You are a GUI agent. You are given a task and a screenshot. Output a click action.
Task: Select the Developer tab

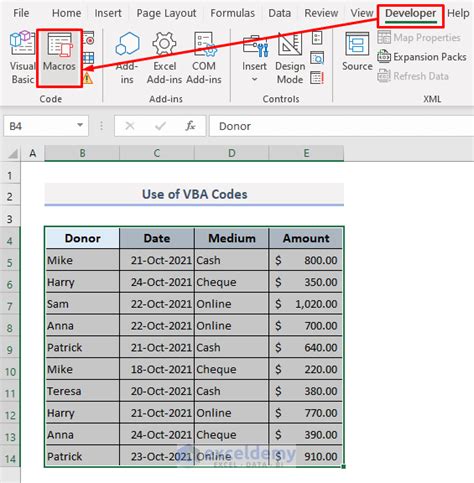click(410, 13)
